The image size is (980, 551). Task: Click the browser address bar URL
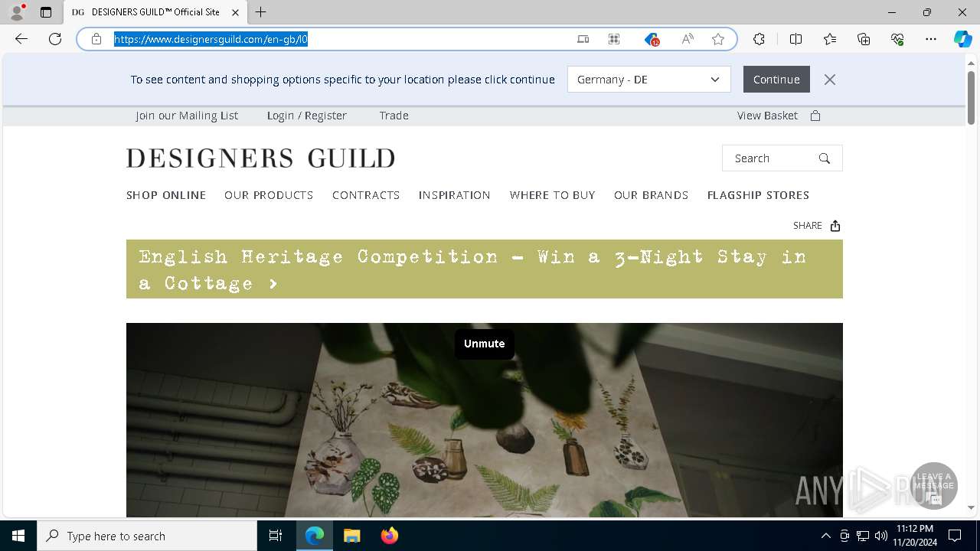click(x=211, y=39)
